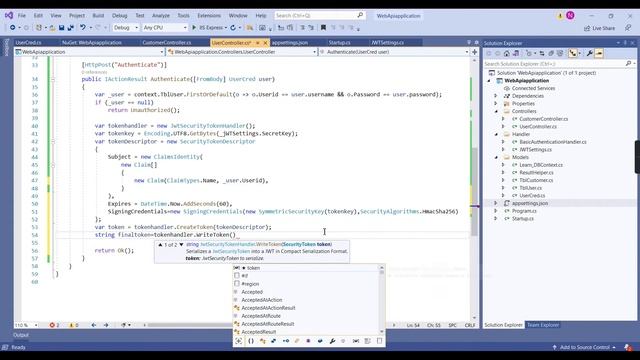The image size is (640, 360).
Task: Click the Navigate Backward circle arrow icon
Action: pos(13,27)
